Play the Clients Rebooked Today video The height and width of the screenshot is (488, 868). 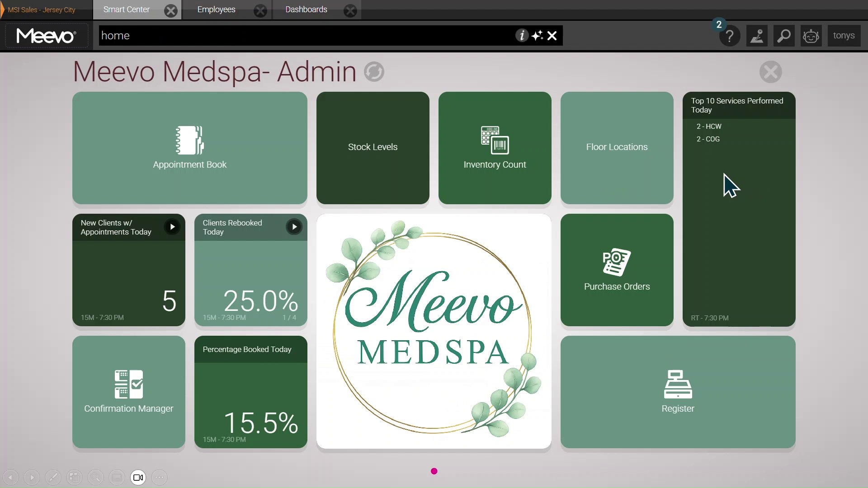pyautogui.click(x=294, y=227)
